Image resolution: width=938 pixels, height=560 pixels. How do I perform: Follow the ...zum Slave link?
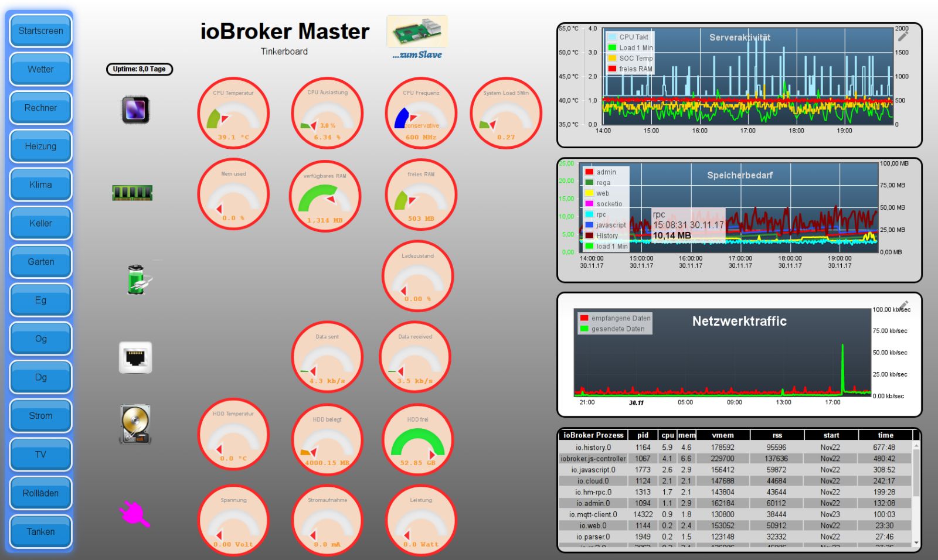coord(417,54)
